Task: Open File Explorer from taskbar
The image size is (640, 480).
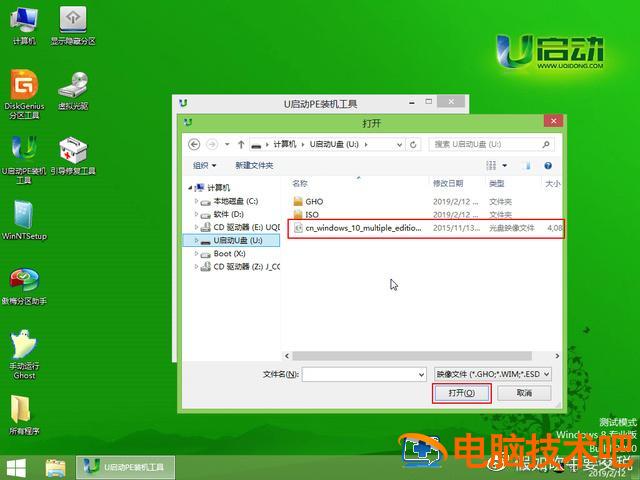Action: (56, 468)
